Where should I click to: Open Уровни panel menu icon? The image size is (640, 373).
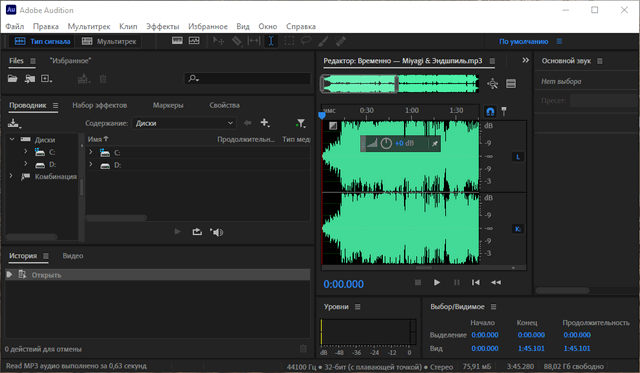[x=358, y=306]
